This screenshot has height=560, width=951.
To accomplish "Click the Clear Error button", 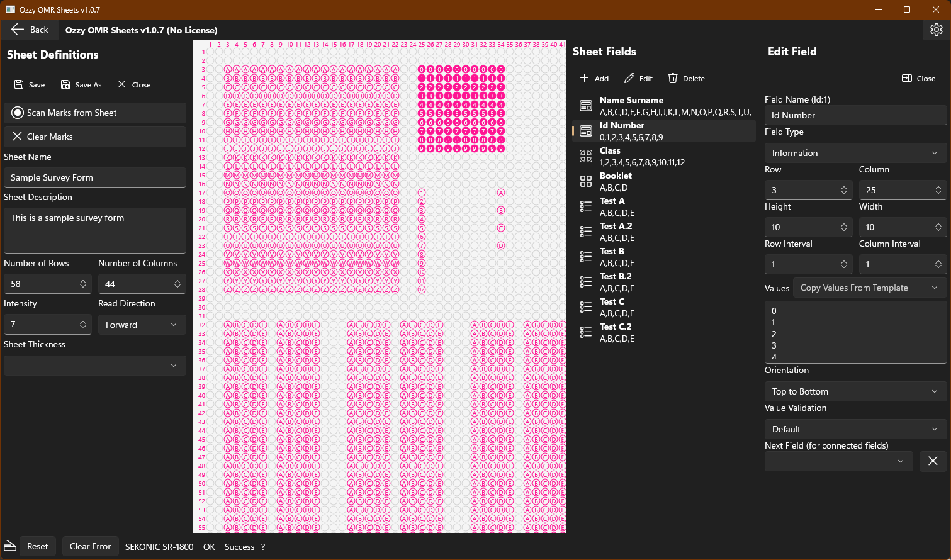I will coord(90,546).
